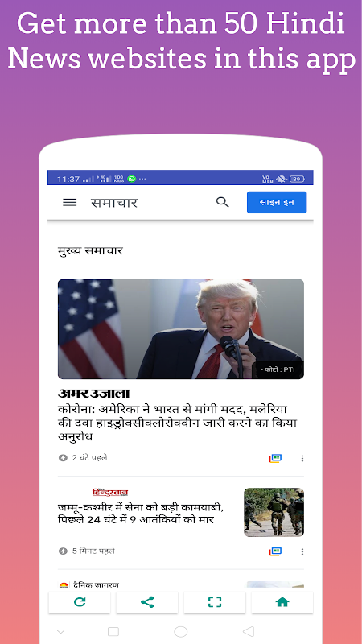Open the hamburger navigation menu

[69, 203]
